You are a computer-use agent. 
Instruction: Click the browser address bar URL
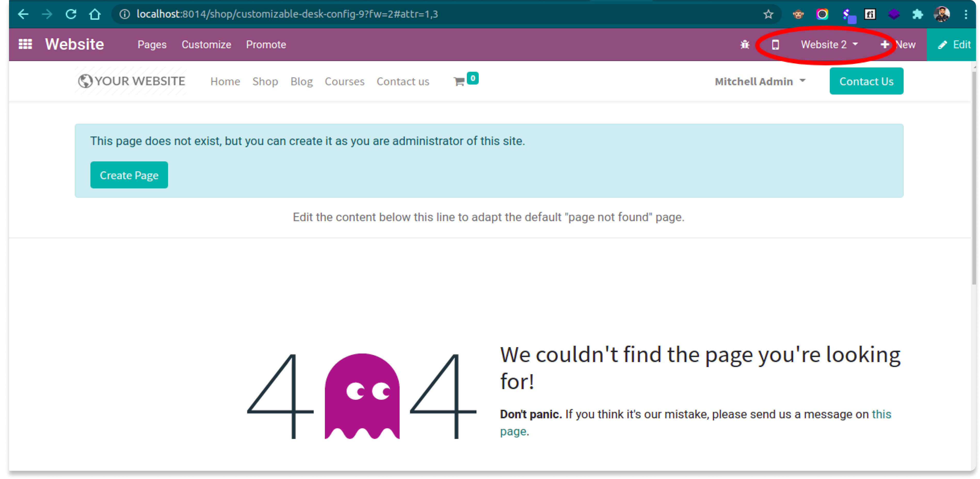pyautogui.click(x=287, y=14)
